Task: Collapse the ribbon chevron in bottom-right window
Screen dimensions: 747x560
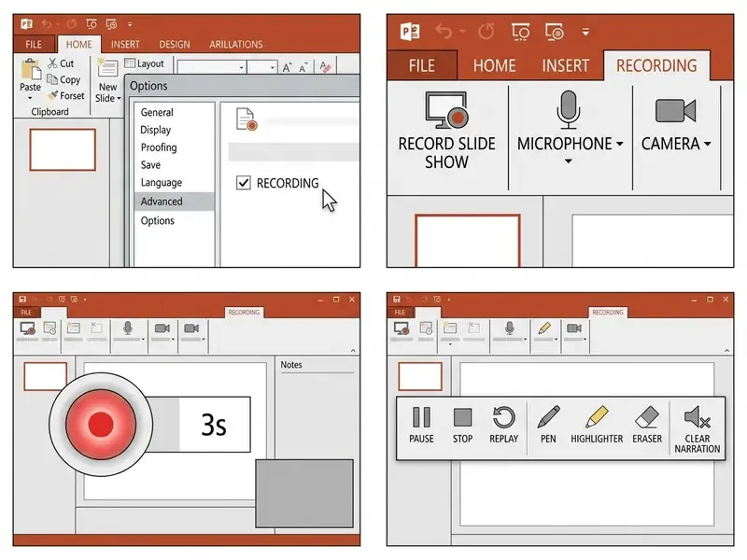Action: tap(727, 351)
